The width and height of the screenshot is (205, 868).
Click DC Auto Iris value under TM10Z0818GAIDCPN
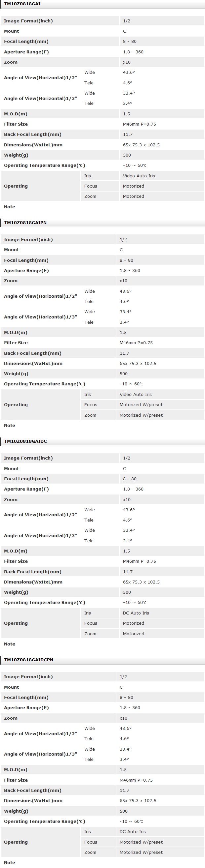[132, 832]
